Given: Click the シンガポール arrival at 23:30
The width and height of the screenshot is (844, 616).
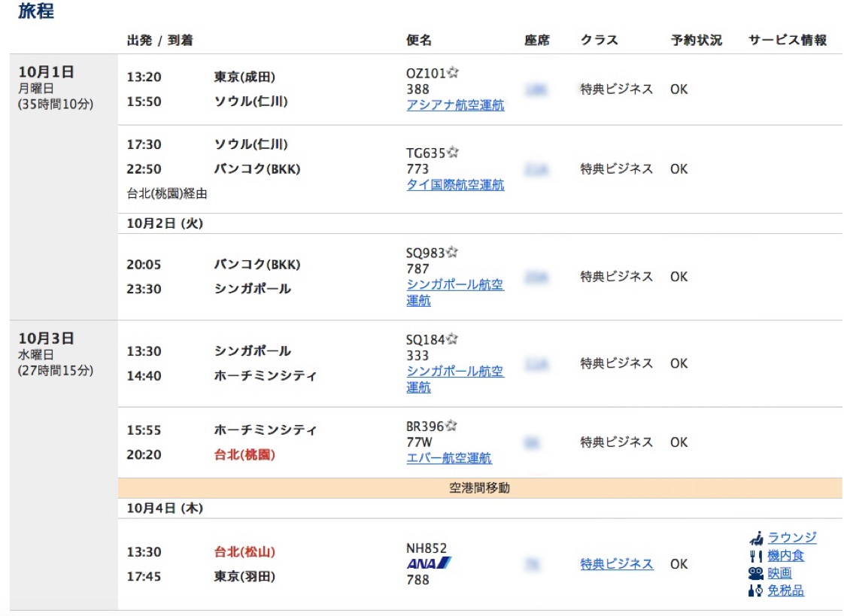Looking at the screenshot, I should click(x=253, y=289).
